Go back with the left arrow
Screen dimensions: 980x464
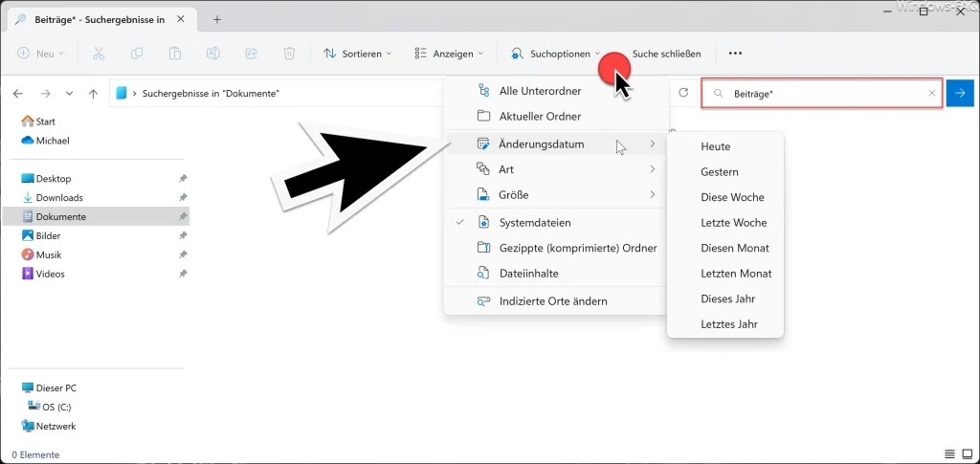click(x=18, y=94)
